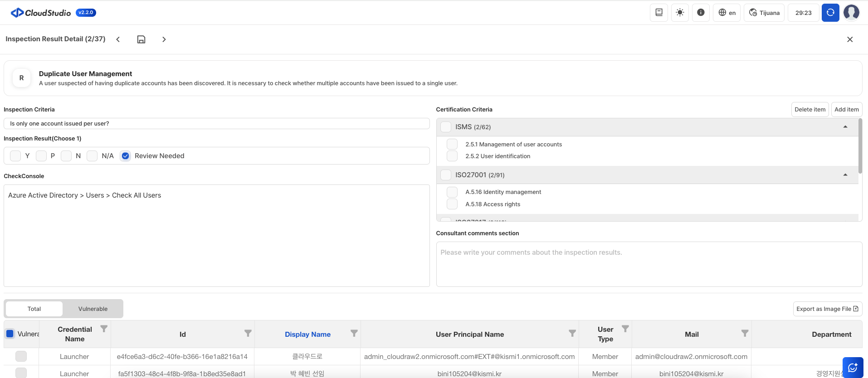Select the Total tab
This screenshot has width=868, height=378.
(34, 309)
